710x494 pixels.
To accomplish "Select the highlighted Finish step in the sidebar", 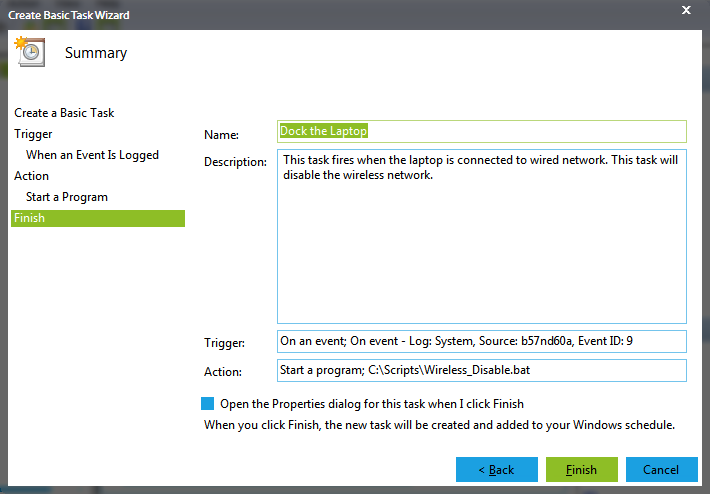I will 97,218.
